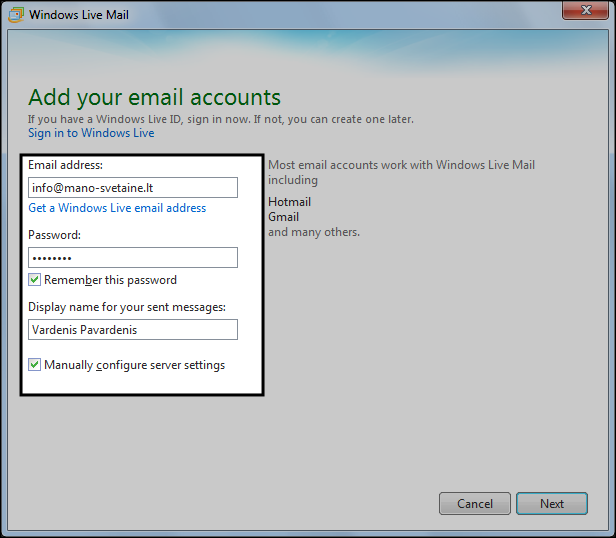
Task: Click the 'Most email accounts work' description text
Action: [401, 165]
